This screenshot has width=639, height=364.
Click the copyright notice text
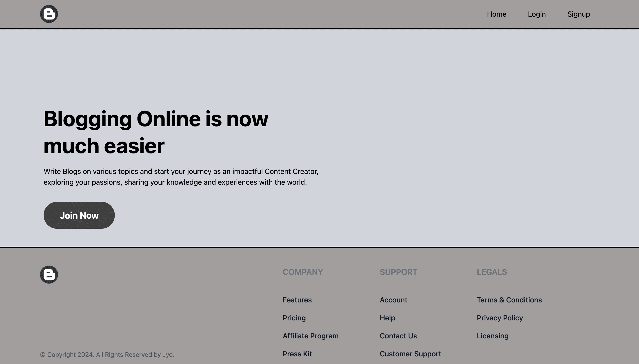[x=107, y=355]
